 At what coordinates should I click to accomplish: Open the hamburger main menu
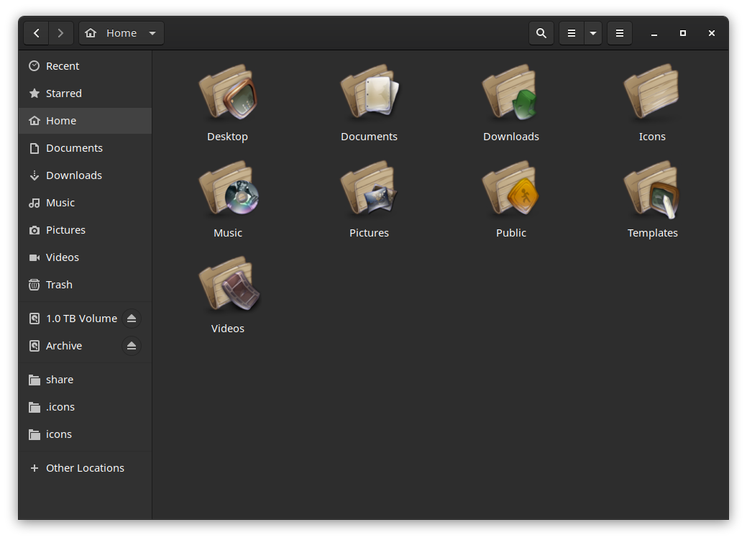click(x=619, y=33)
